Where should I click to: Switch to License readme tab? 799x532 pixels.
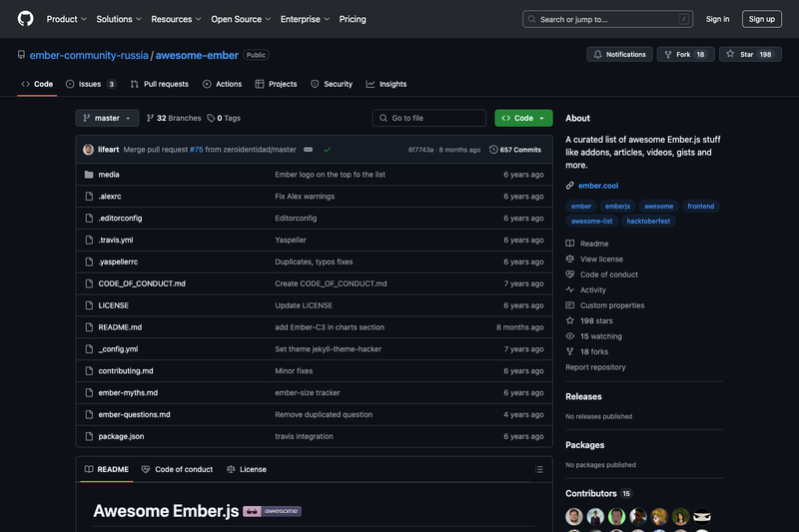247,469
